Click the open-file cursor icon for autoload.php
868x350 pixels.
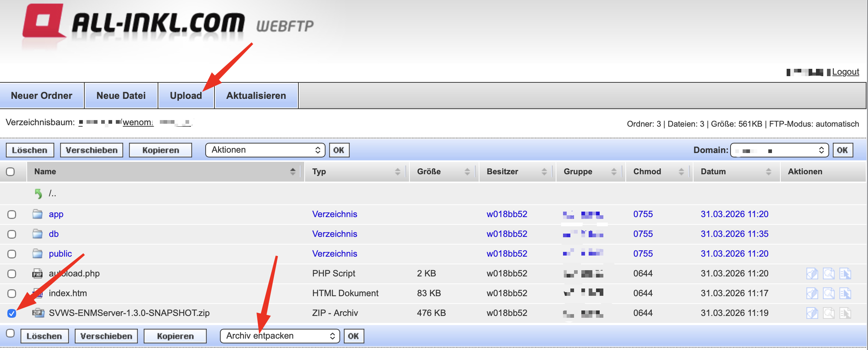845,273
